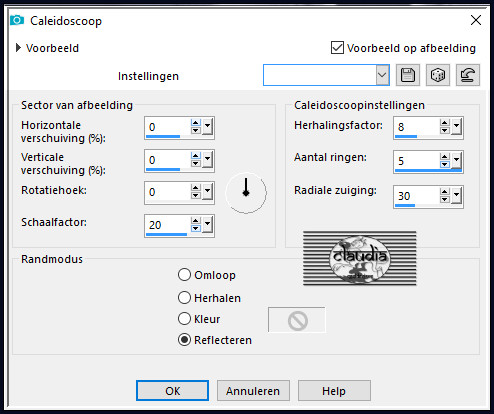The height and width of the screenshot is (414, 494).
Task: Click the Schaalfactor value field showing 20
Action: pos(168,225)
